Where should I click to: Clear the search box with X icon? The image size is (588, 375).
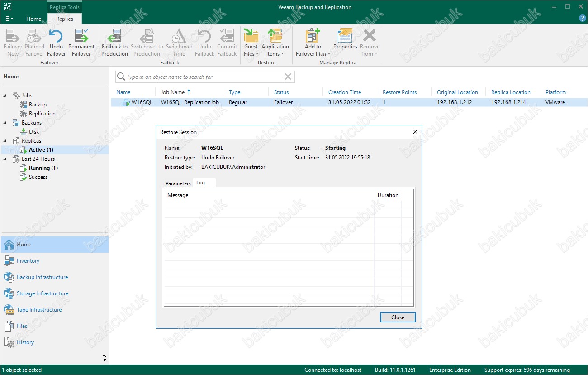[x=288, y=77]
